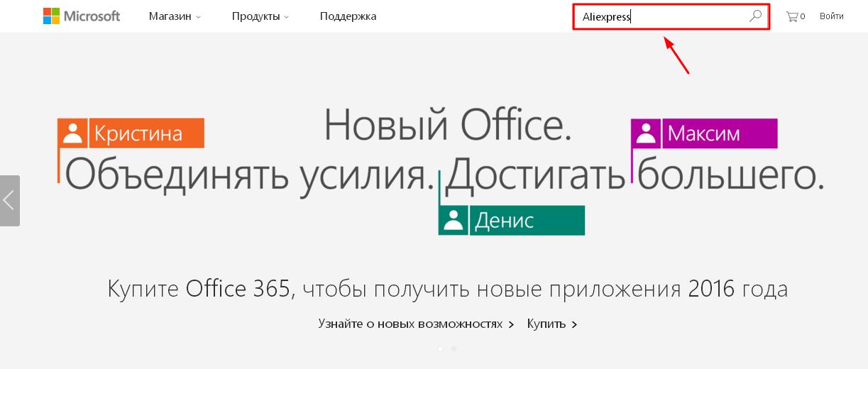Open Узнайте о новых возможностях link
The width and height of the screenshot is (868, 413).
(416, 324)
